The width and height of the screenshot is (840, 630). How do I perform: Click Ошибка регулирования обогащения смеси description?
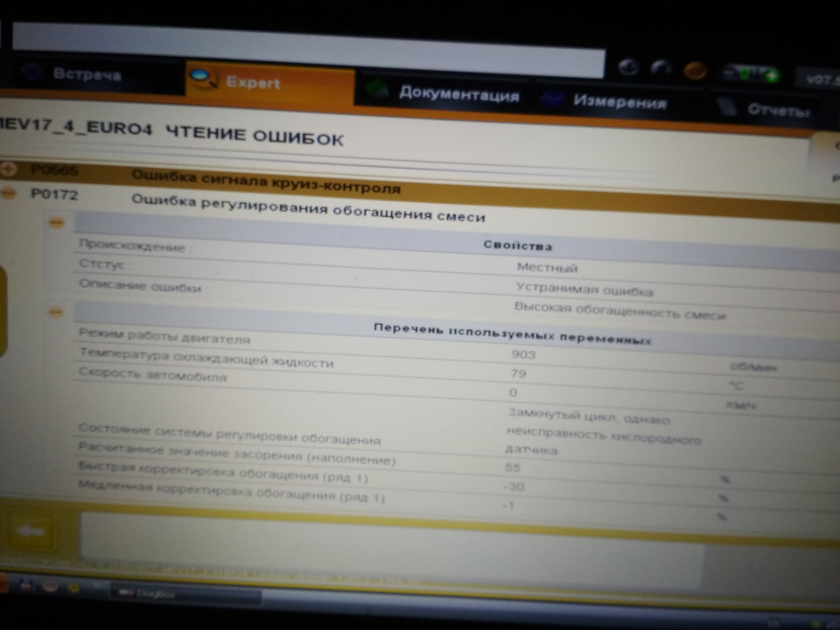point(308,208)
